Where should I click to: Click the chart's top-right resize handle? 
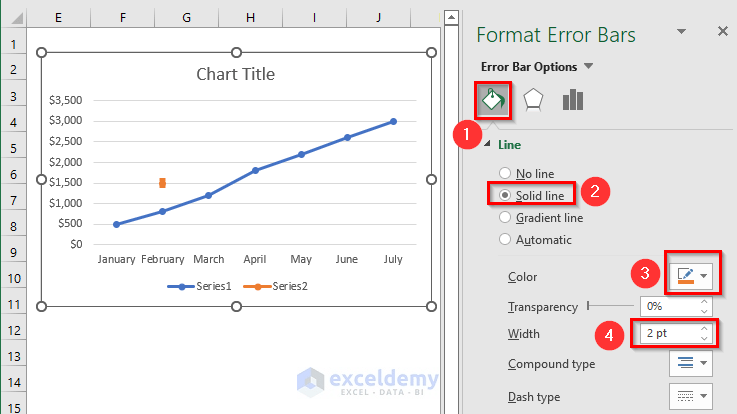click(x=431, y=53)
